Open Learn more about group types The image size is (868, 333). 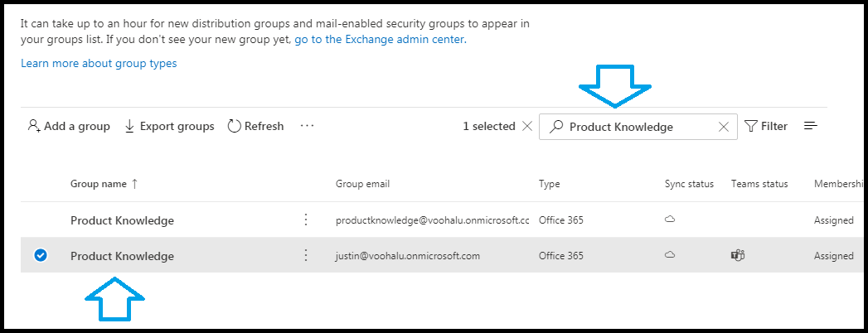(x=99, y=63)
